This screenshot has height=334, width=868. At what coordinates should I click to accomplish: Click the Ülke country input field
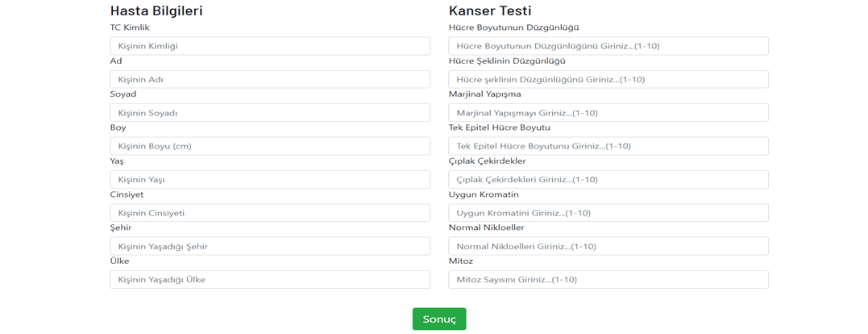pyautogui.click(x=269, y=279)
